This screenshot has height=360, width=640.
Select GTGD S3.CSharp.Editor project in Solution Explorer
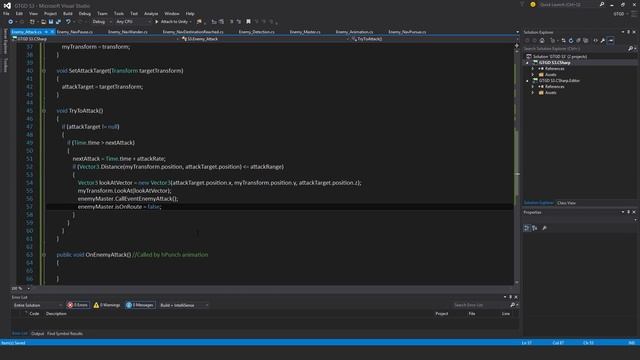(x=559, y=81)
